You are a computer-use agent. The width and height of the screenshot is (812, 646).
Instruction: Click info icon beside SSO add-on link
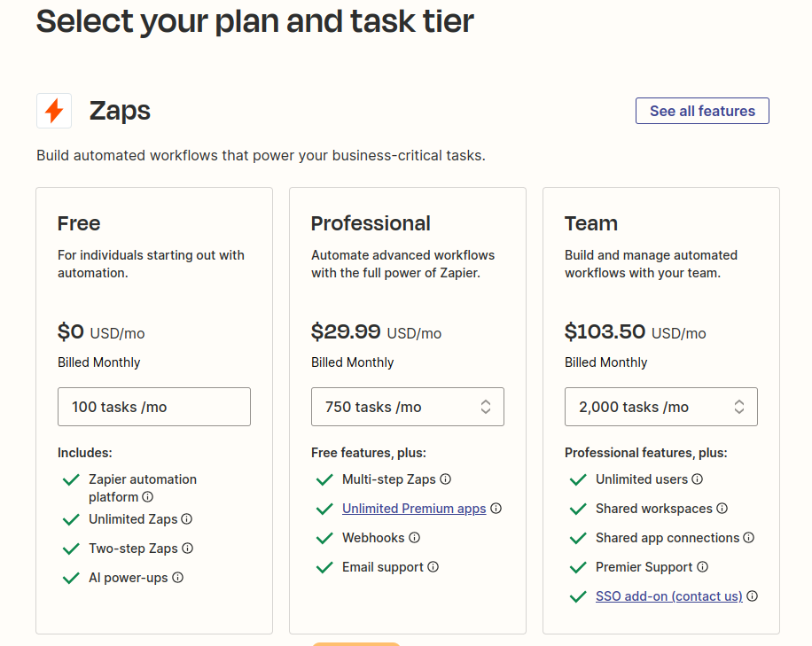753,596
